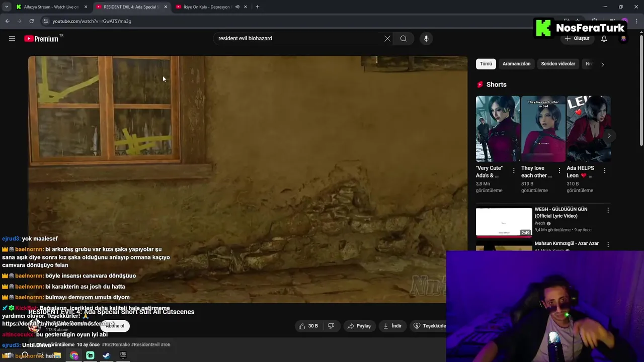Click the İndir download button
This screenshot has width=644, height=362.
(x=392, y=326)
